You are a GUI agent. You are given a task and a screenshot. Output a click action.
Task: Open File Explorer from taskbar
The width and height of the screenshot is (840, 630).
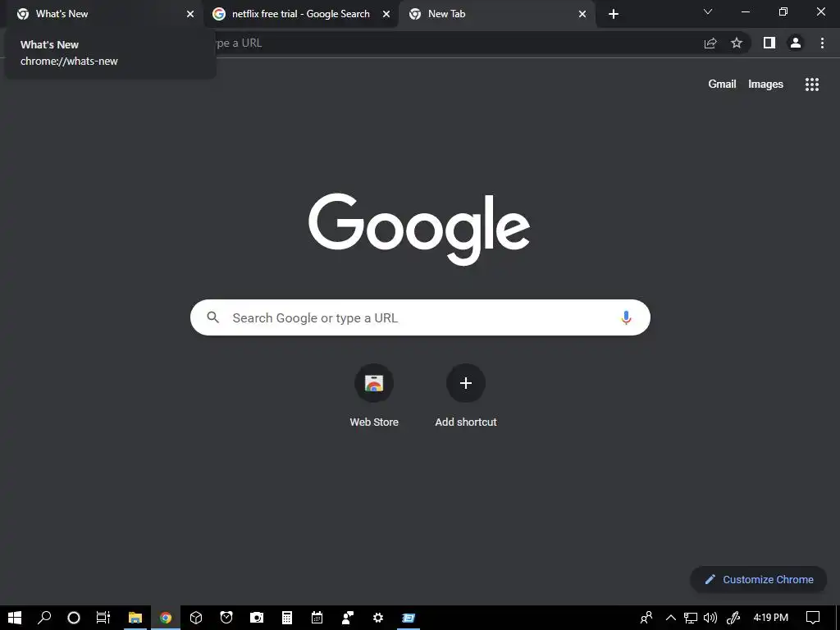click(135, 618)
